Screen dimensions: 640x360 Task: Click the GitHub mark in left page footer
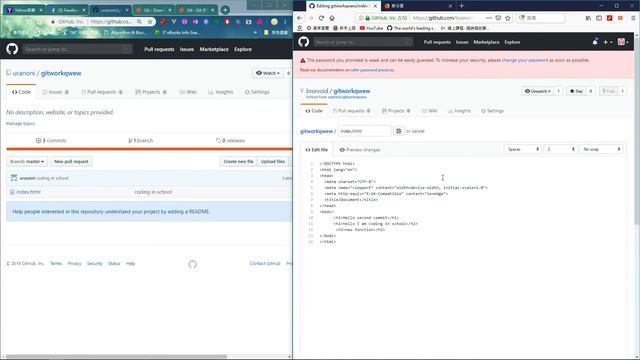pos(193,264)
